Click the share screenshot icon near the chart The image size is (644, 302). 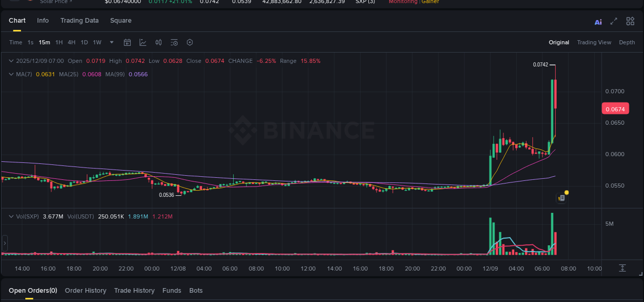[561, 197]
